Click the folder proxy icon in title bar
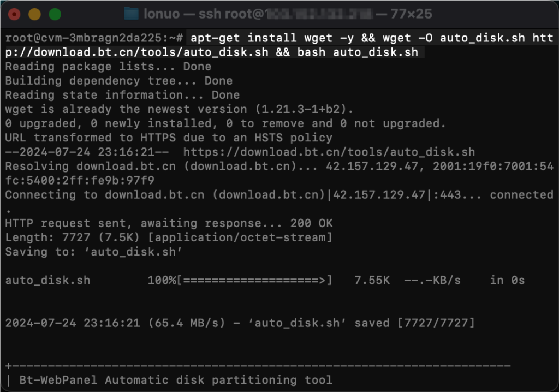Screen dimensions: 559x392 click(x=131, y=14)
